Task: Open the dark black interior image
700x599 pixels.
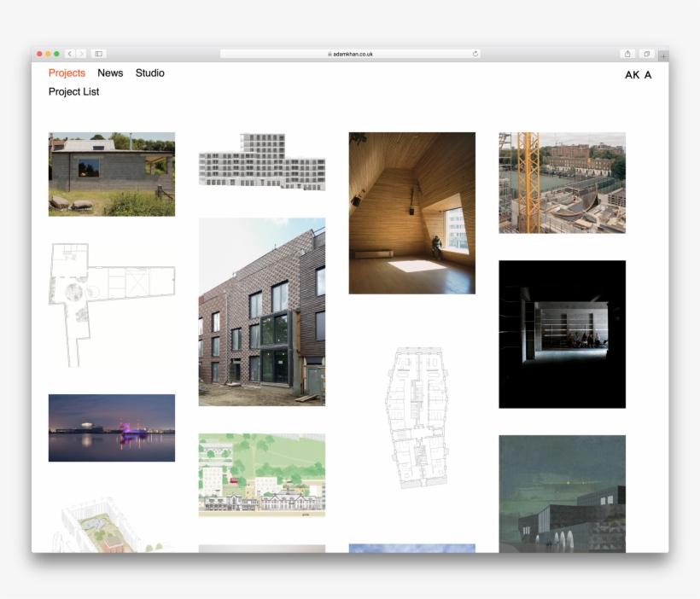Action: pyautogui.click(x=562, y=334)
